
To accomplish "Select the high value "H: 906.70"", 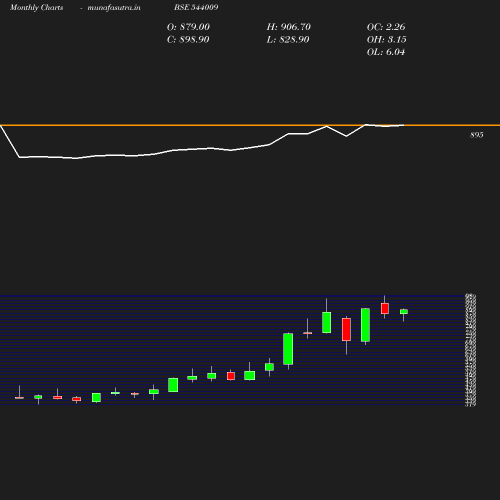I will click(289, 27).
